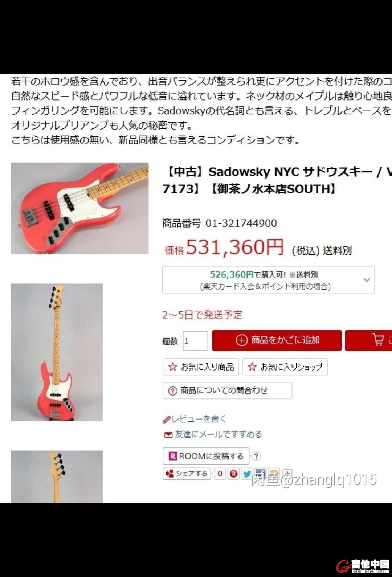Click the 個数 quantity input field

coord(195,341)
